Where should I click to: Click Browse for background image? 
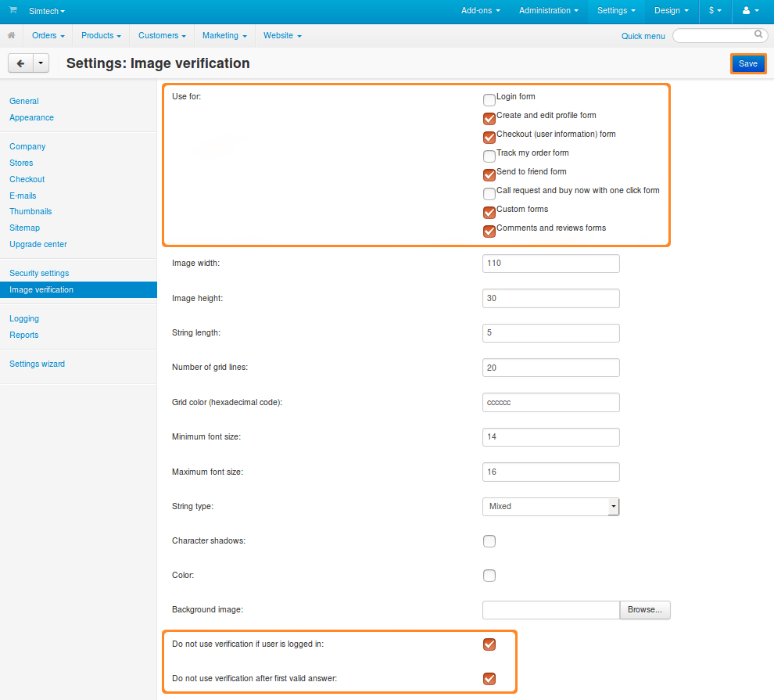[645, 609]
